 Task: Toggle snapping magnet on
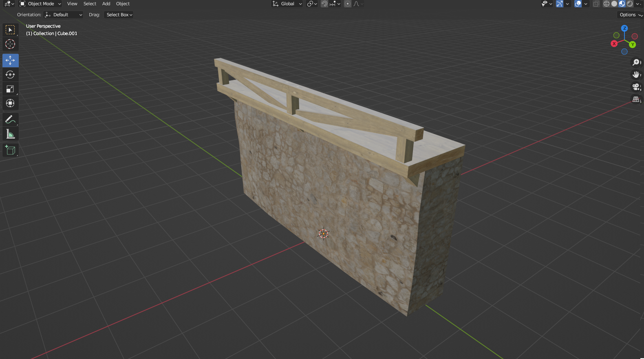(324, 4)
